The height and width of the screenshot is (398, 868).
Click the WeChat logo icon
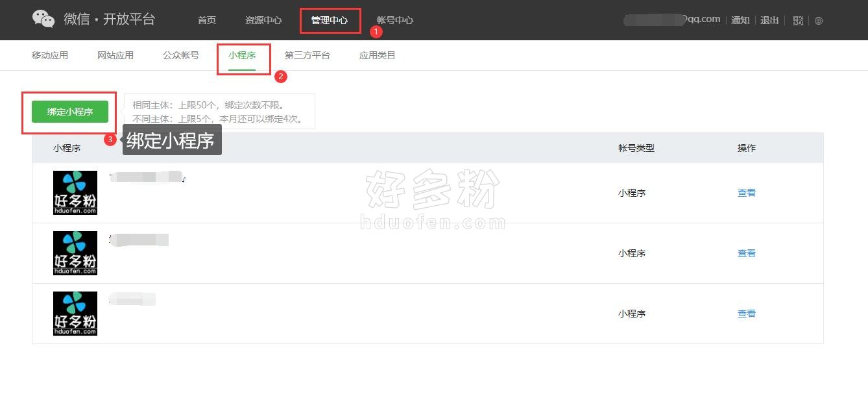point(43,19)
